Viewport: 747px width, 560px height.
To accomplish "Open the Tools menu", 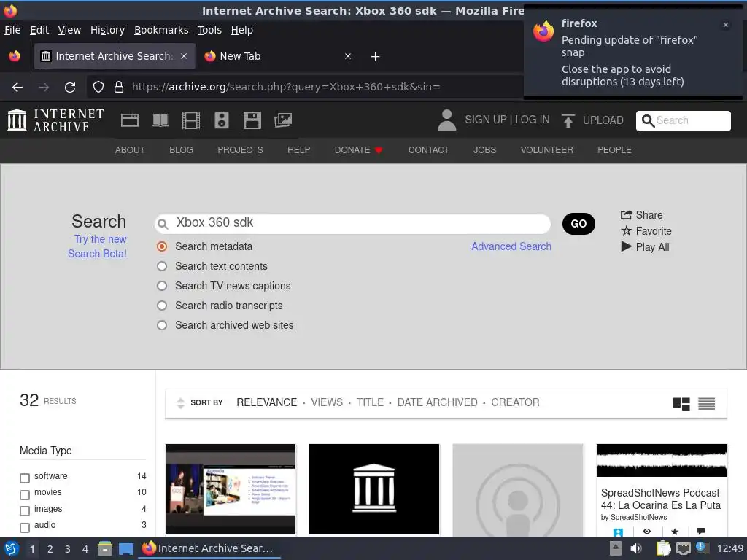I will click(209, 30).
